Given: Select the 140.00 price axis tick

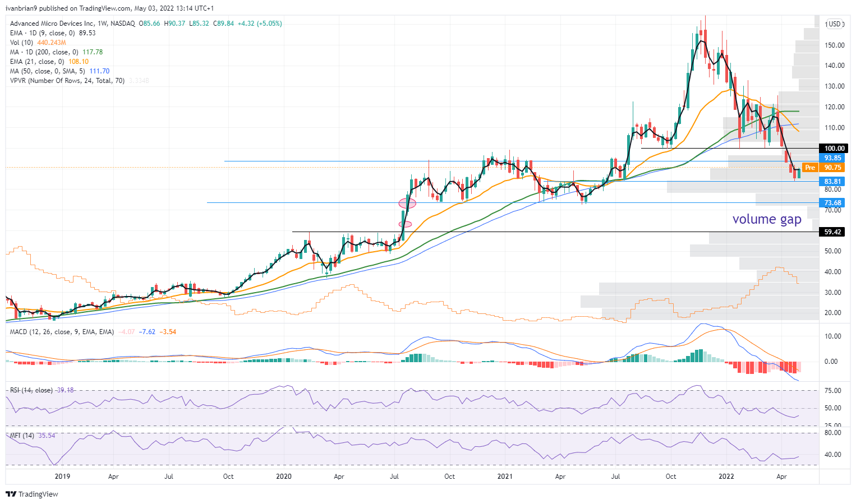Looking at the screenshot, I should [x=835, y=66].
